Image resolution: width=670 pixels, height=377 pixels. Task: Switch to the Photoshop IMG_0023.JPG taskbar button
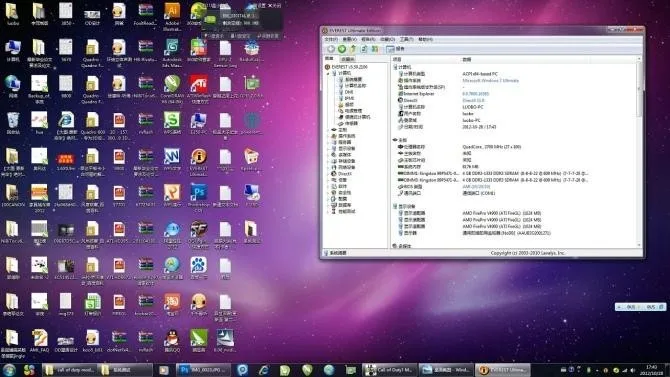point(203,370)
